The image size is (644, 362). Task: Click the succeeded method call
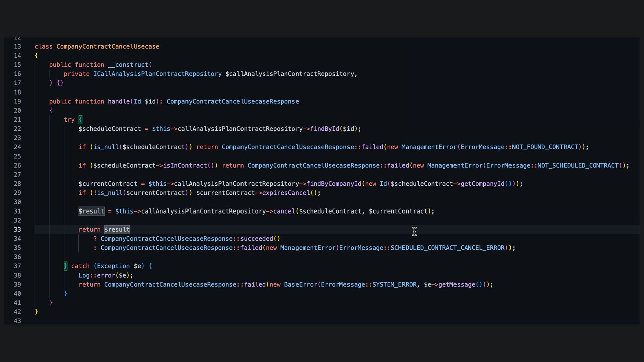click(x=257, y=239)
